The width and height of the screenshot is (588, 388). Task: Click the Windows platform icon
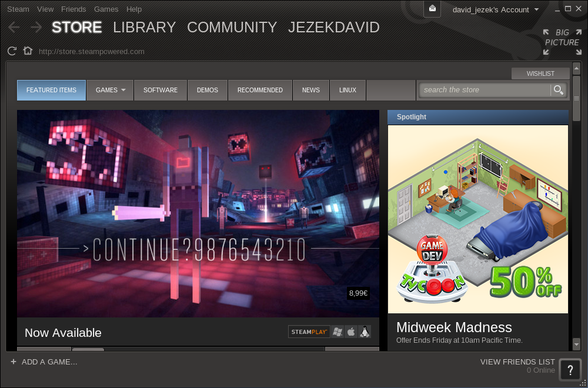pos(338,332)
